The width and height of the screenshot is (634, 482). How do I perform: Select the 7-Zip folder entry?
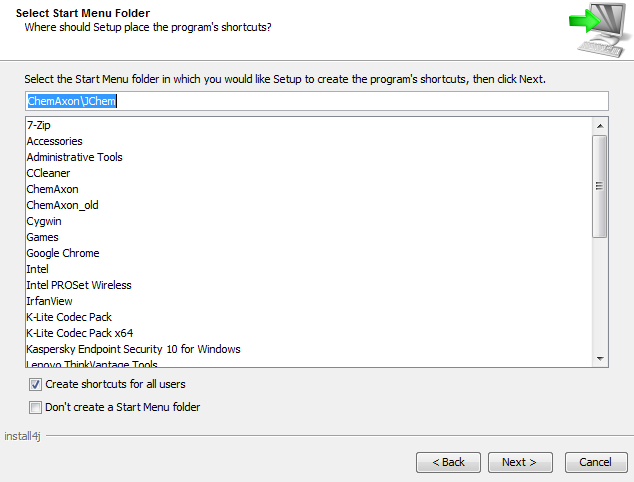39,125
